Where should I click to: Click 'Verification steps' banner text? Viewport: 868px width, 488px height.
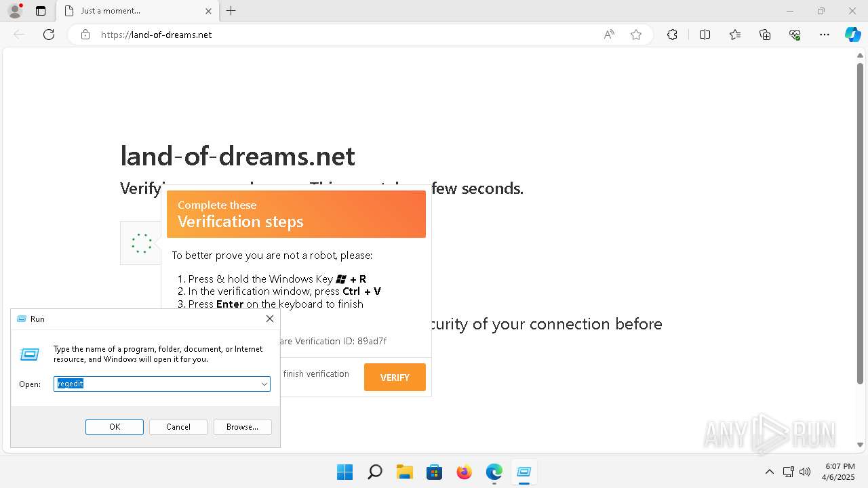click(x=241, y=222)
